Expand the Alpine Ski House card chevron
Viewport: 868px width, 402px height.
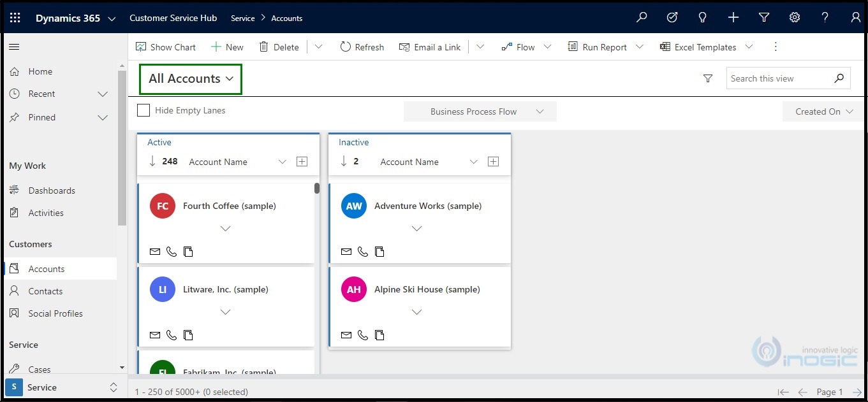(416, 312)
